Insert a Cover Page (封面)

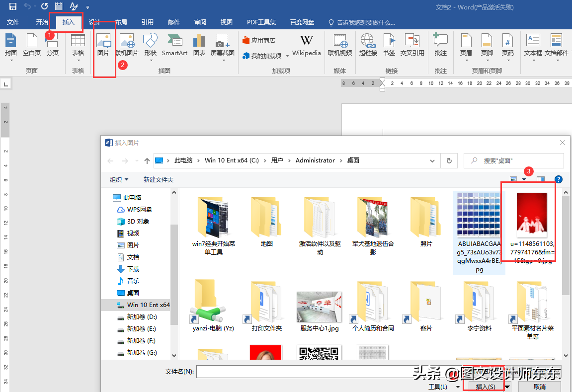(x=10, y=46)
